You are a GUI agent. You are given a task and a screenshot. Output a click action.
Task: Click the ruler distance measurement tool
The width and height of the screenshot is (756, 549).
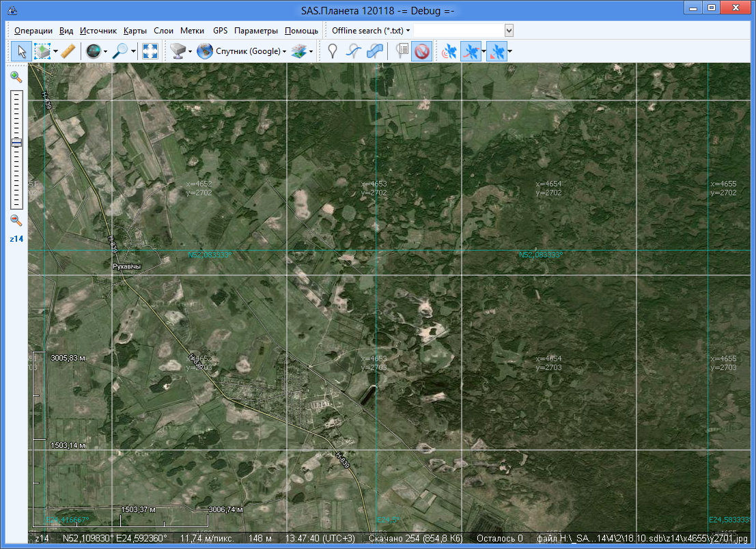[x=68, y=51]
